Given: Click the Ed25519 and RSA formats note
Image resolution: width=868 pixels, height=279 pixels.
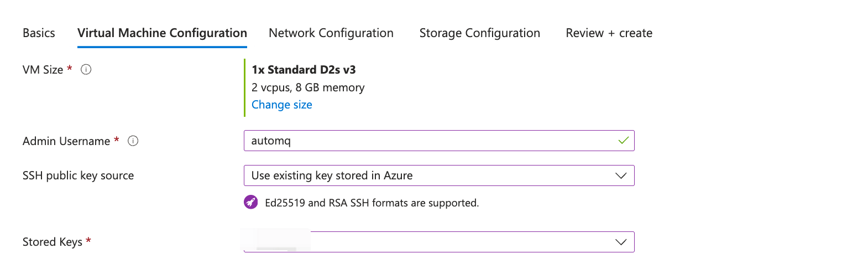Looking at the screenshot, I should pyautogui.click(x=372, y=203).
